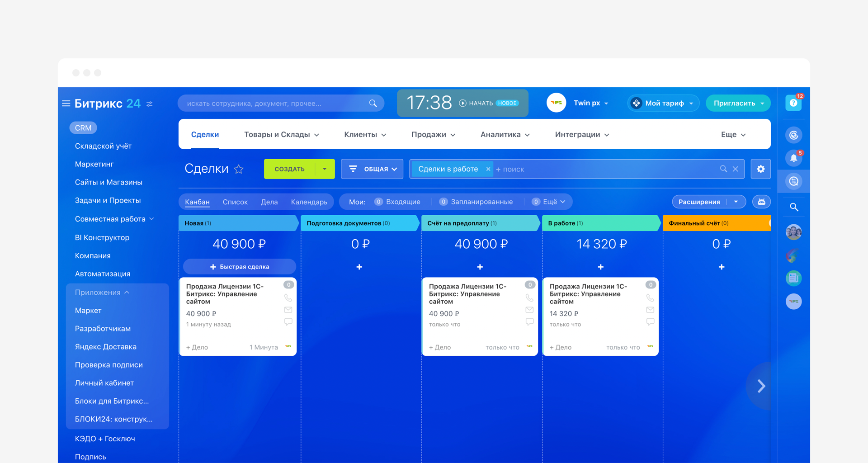
Task: Add + Дело on the 14 320 ₽ deal card
Action: [x=561, y=347]
